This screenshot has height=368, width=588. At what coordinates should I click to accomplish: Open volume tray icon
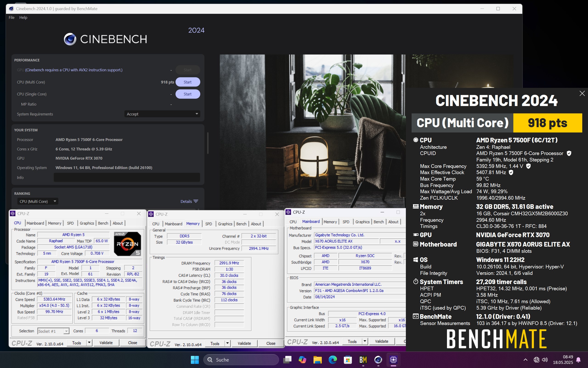(545, 359)
